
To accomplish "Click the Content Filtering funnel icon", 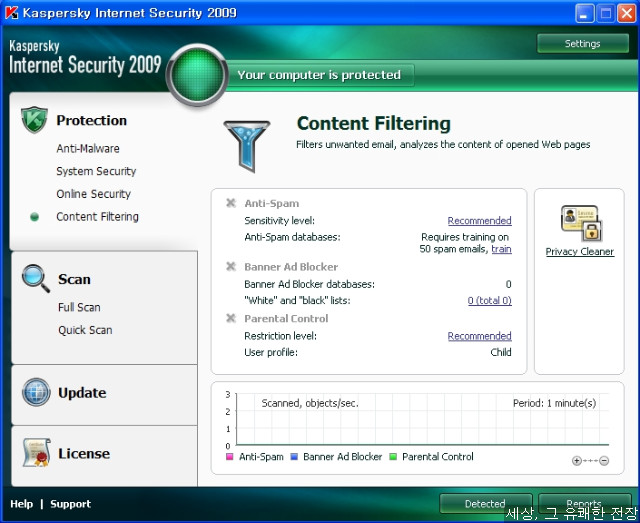I will 247,146.
